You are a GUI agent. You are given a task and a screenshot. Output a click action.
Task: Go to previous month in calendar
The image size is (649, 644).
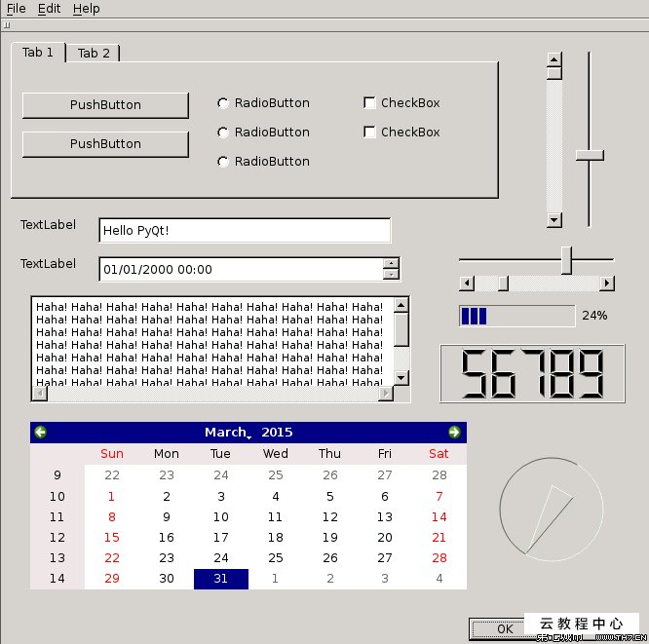(40, 432)
